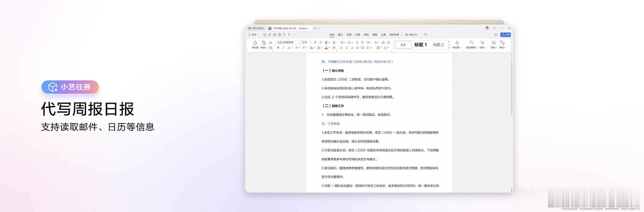The image size is (644, 212).
Task: Toggle Strikethrough formatting
Action: click(x=296, y=48)
